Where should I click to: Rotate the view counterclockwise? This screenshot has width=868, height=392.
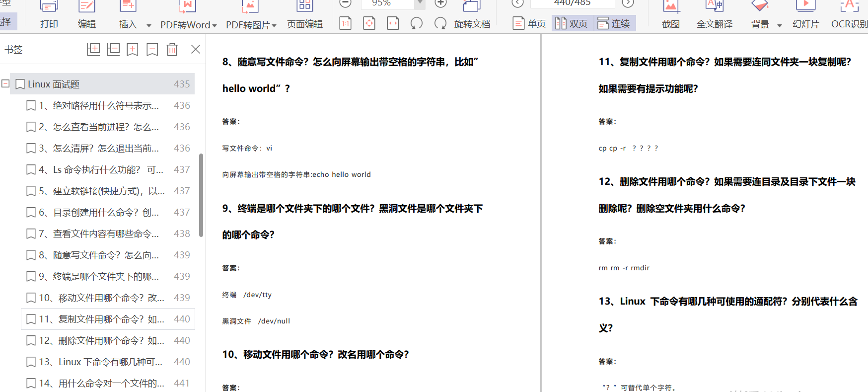417,23
